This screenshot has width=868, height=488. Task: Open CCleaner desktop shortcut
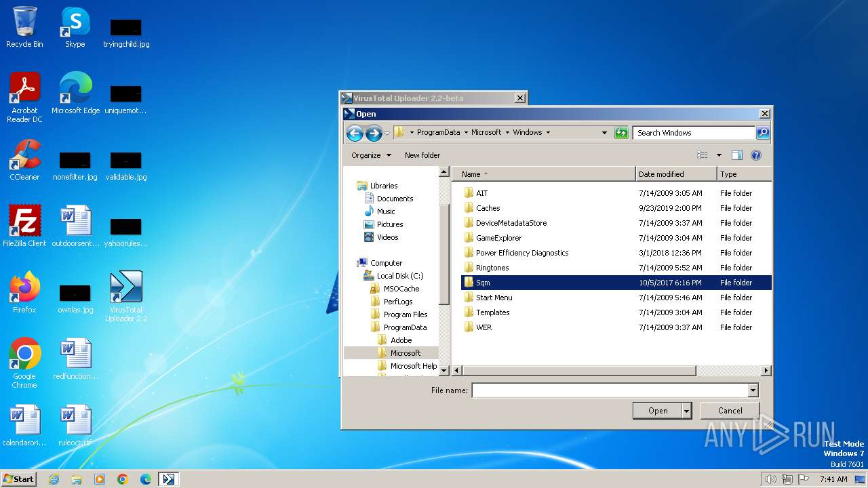[x=24, y=160]
